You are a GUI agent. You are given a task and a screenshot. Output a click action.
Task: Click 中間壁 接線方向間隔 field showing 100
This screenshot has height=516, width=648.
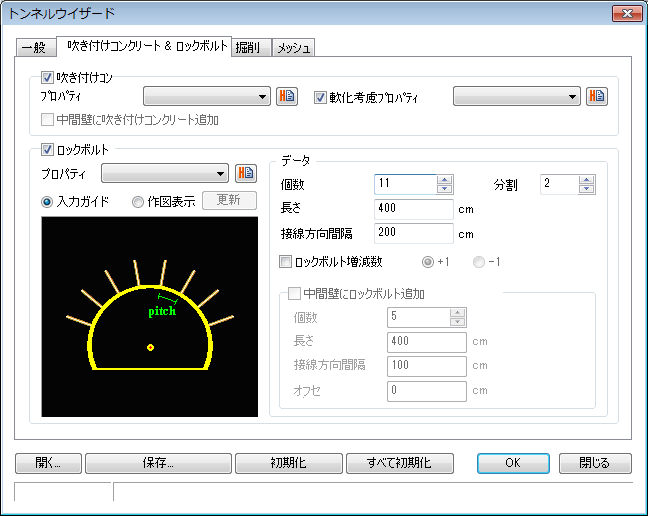click(427, 366)
